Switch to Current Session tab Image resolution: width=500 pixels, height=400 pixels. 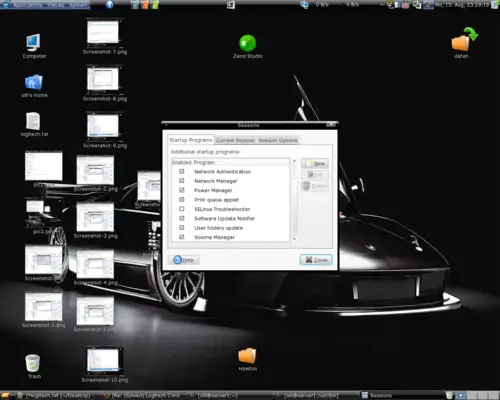(235, 140)
